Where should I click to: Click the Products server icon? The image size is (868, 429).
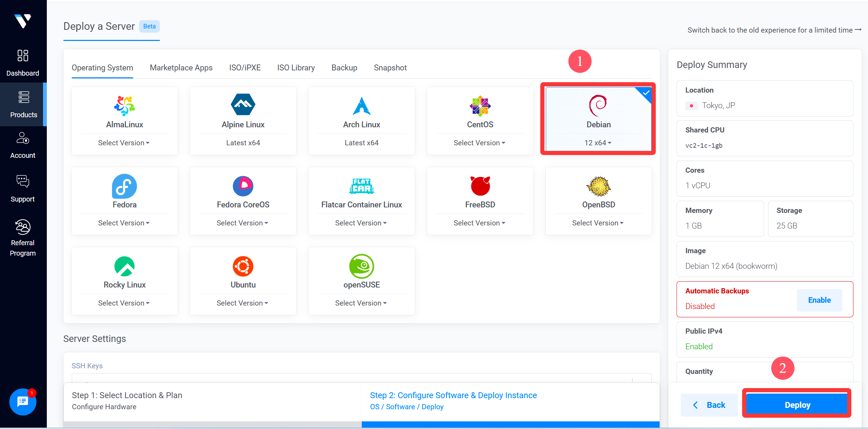24,97
